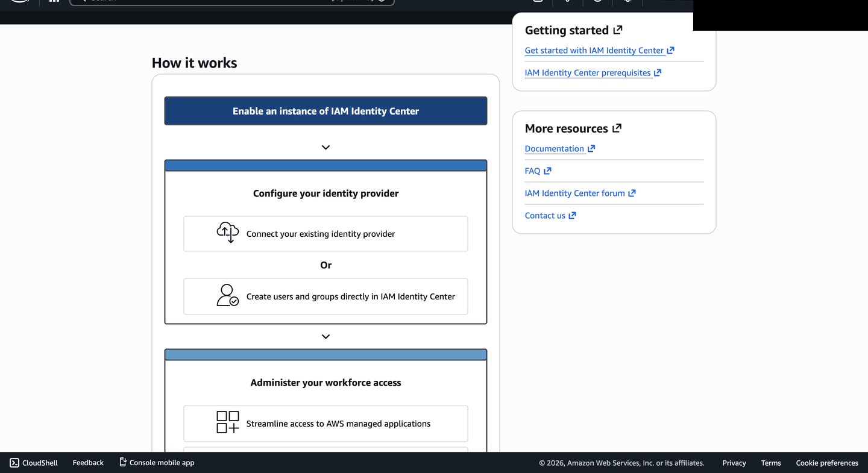Click the external link icon after FAQ
Viewport: 868px width, 473px height.
tap(547, 171)
